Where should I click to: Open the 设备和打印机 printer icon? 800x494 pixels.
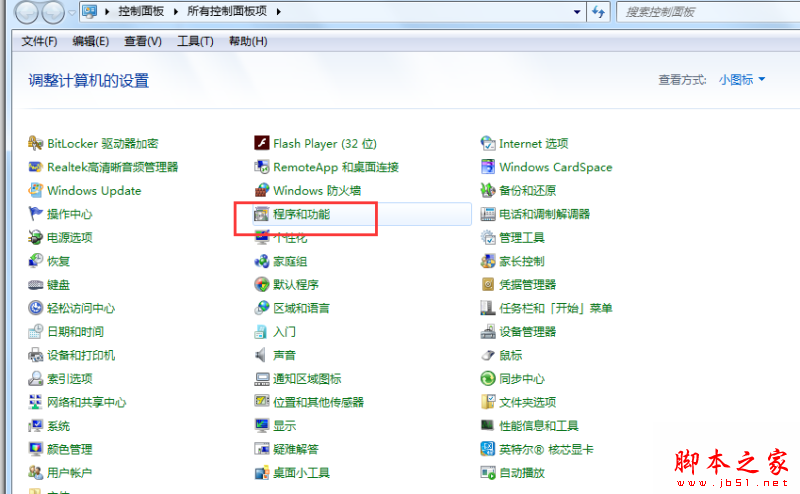pos(35,355)
